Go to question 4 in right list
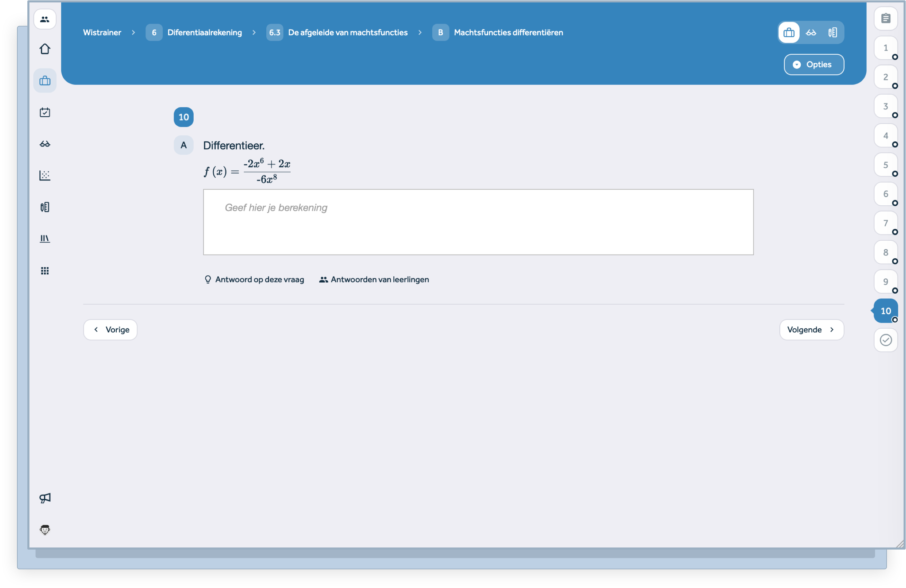 pos(886,136)
